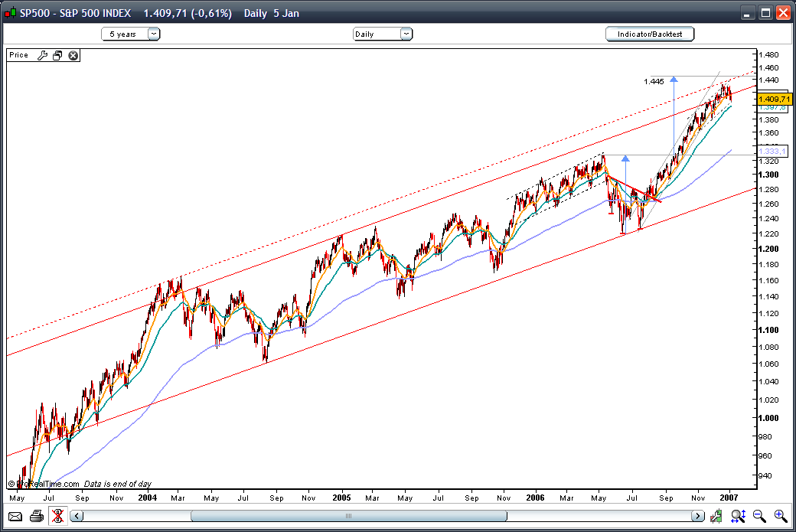Click the scrollbar left arrow
This screenshot has width=796, height=532.
[77, 516]
